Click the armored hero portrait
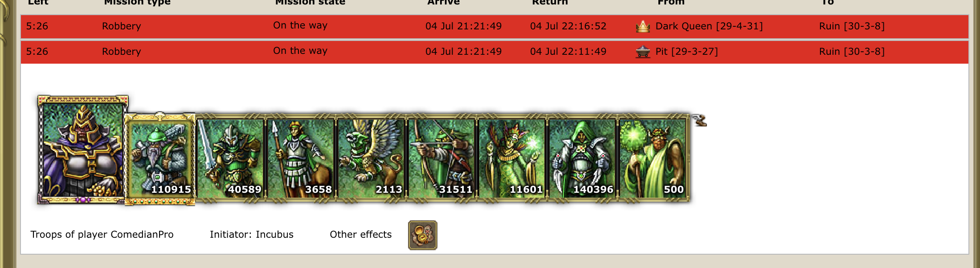The width and height of the screenshot is (980, 268). point(83,150)
